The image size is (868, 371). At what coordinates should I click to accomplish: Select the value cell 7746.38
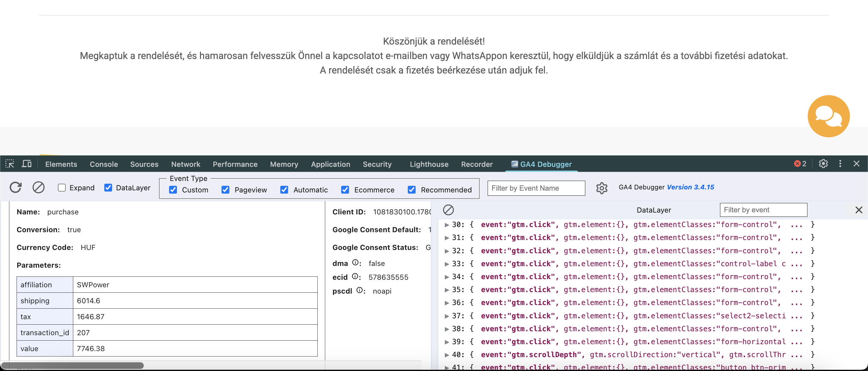(x=91, y=348)
